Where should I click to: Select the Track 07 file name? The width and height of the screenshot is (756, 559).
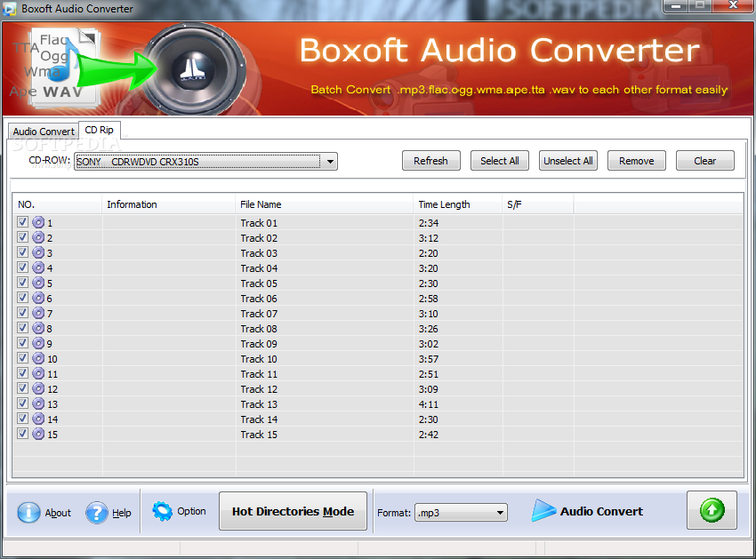pyautogui.click(x=259, y=314)
